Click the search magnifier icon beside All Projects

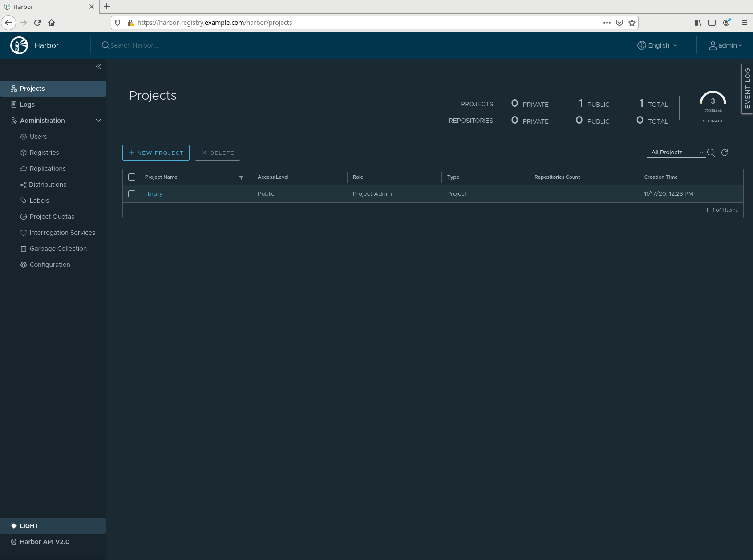click(x=711, y=153)
